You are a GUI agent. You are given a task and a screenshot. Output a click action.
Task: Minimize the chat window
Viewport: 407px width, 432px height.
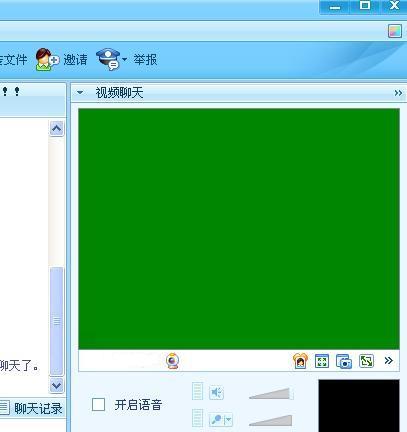pos(335,7)
